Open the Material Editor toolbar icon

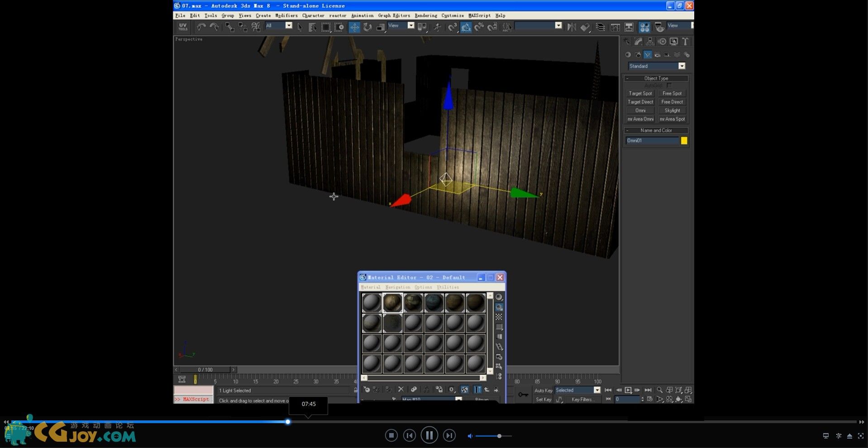click(x=644, y=27)
